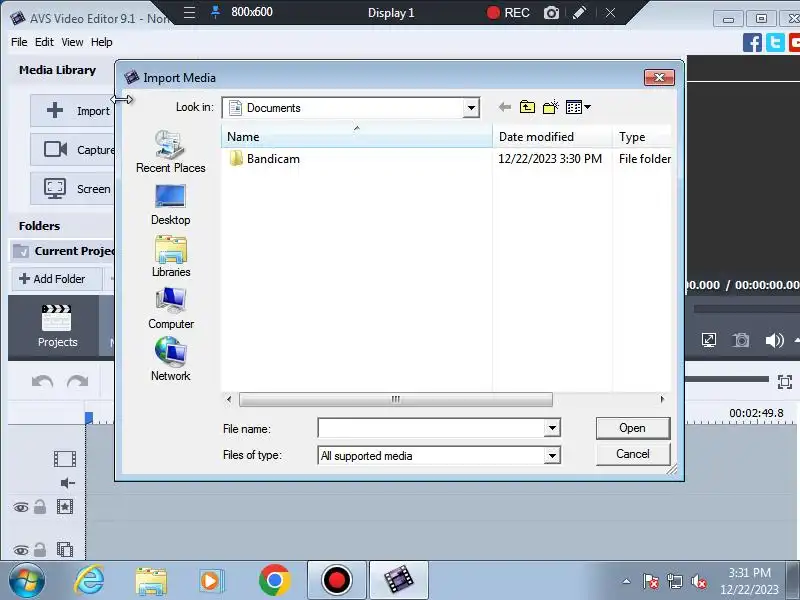Open Recent Places in sidebar
Image resolution: width=800 pixels, height=600 pixels.
coord(170,152)
